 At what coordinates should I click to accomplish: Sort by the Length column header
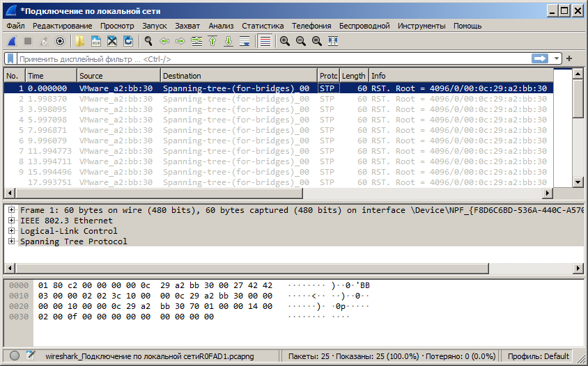tap(354, 76)
